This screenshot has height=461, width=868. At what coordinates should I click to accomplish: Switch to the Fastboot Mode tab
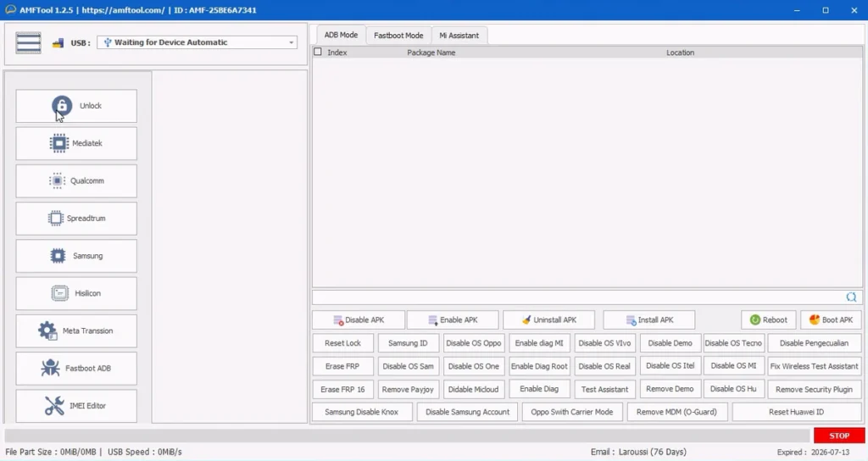[x=398, y=36]
